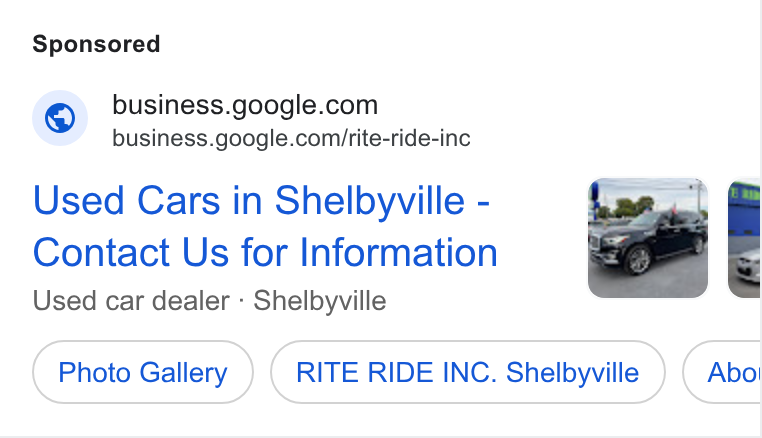Screen dimensions: 762x438
Task: Click the Sponsored label
Action: 96,44
